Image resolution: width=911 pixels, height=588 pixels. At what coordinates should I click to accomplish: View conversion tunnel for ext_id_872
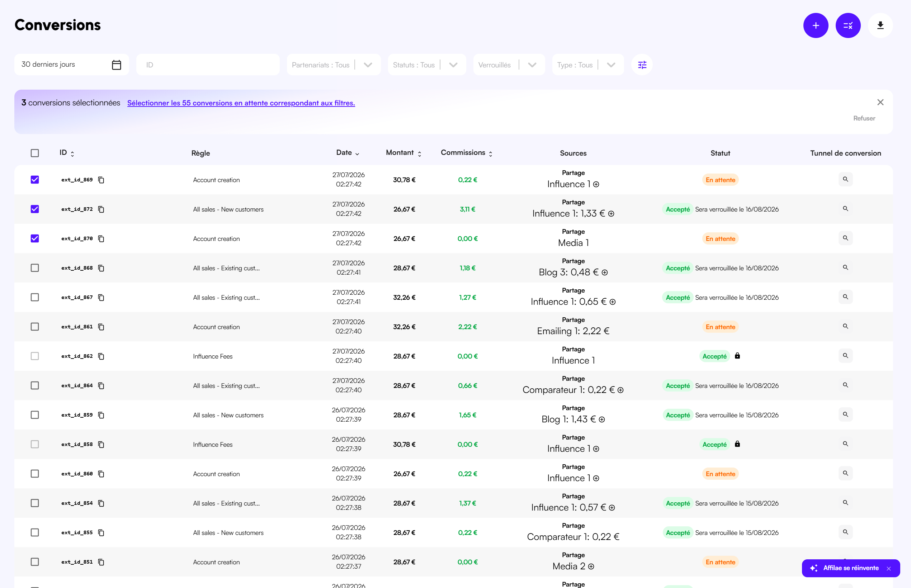click(845, 208)
